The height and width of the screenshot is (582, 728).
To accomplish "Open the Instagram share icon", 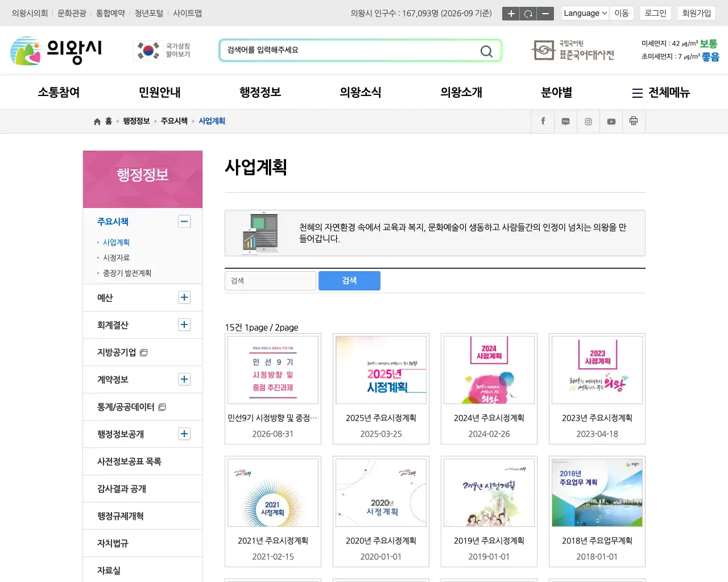I will pos(589,121).
